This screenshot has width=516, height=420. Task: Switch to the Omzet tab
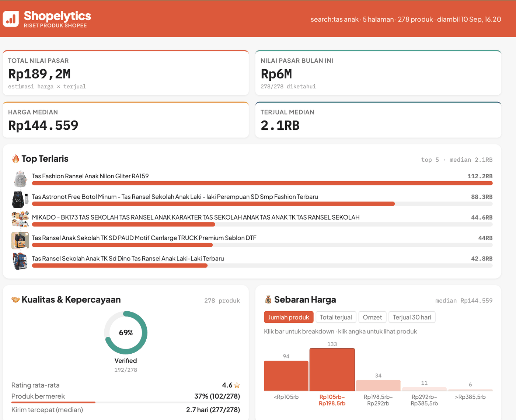(x=372, y=317)
